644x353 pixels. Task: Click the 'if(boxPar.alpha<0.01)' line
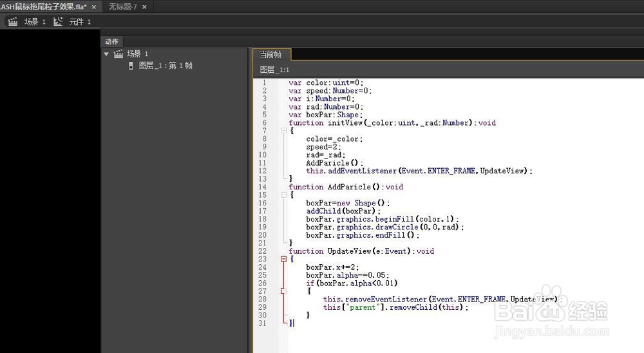pos(352,283)
